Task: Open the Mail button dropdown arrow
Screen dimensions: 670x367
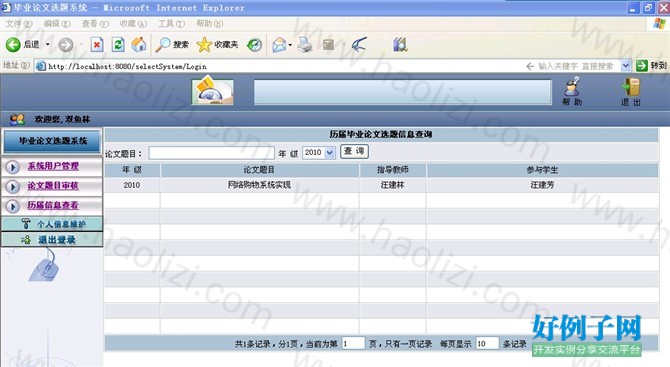Action: (x=290, y=44)
